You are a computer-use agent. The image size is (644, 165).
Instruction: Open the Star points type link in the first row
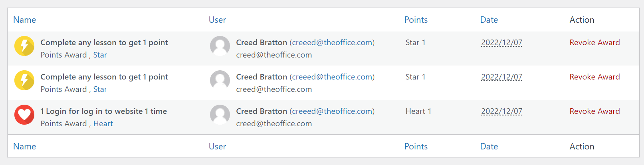(100, 55)
